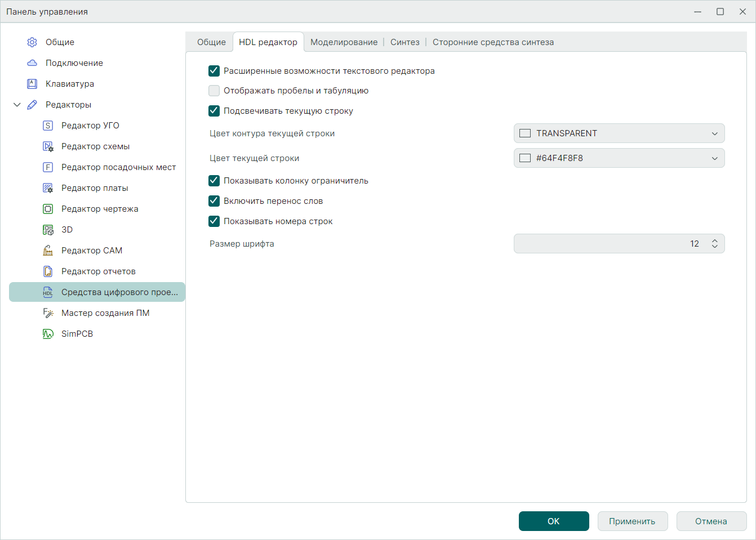This screenshot has width=756, height=540.
Task: Expand the #64F4F8F8 color dropdown
Action: click(x=619, y=158)
